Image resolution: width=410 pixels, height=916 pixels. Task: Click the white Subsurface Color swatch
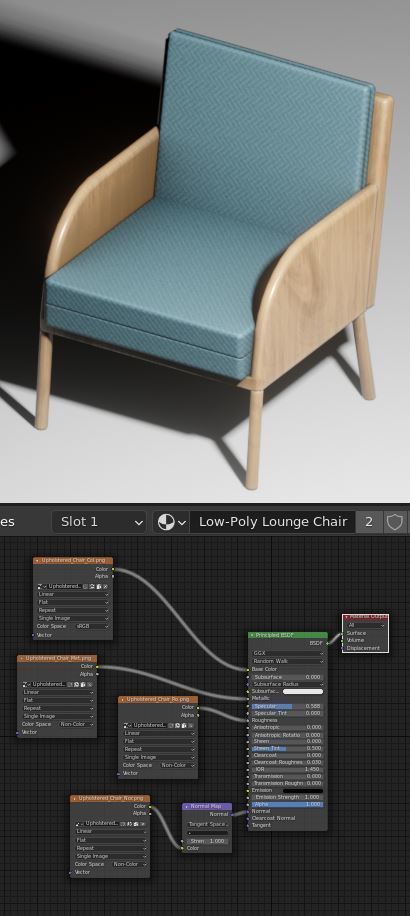303,692
